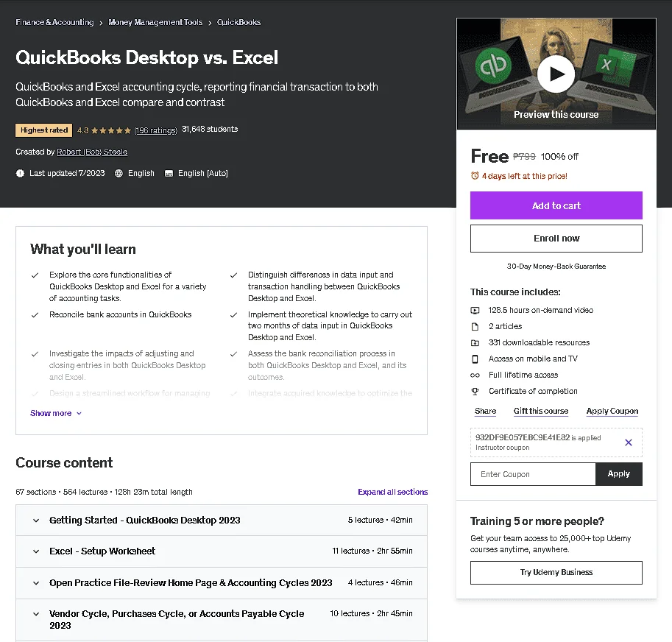This screenshot has width=672, height=642.
Task: Click the globe language icon
Action: coord(119,173)
